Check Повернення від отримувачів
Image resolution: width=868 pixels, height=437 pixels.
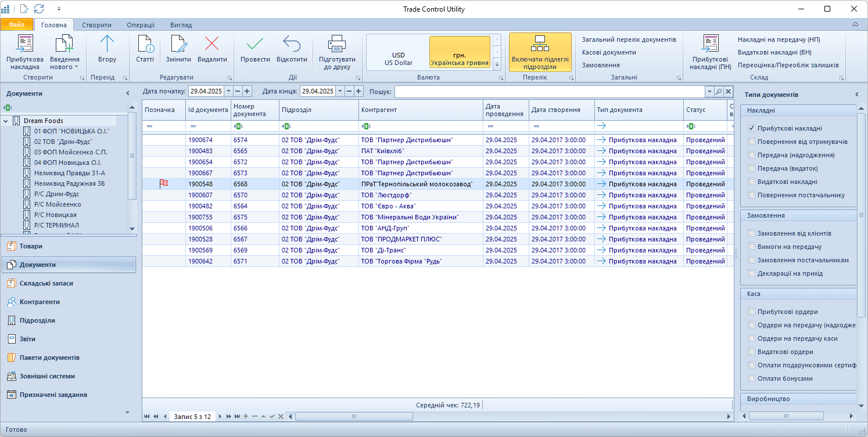tap(752, 142)
